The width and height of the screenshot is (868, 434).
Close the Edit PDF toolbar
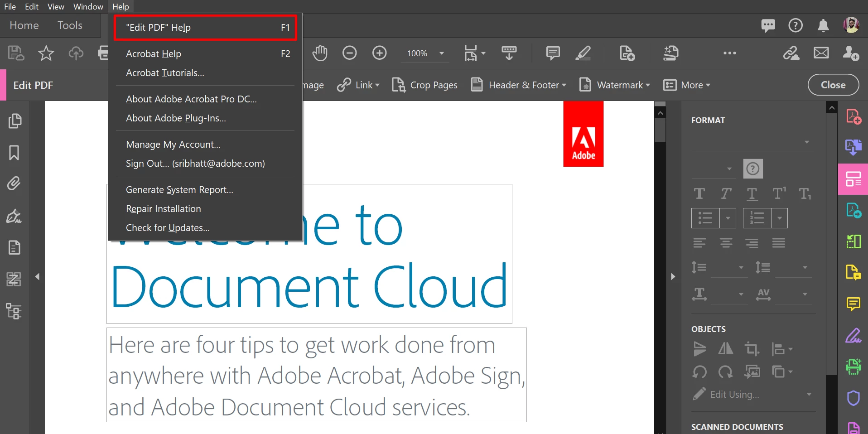(x=833, y=85)
